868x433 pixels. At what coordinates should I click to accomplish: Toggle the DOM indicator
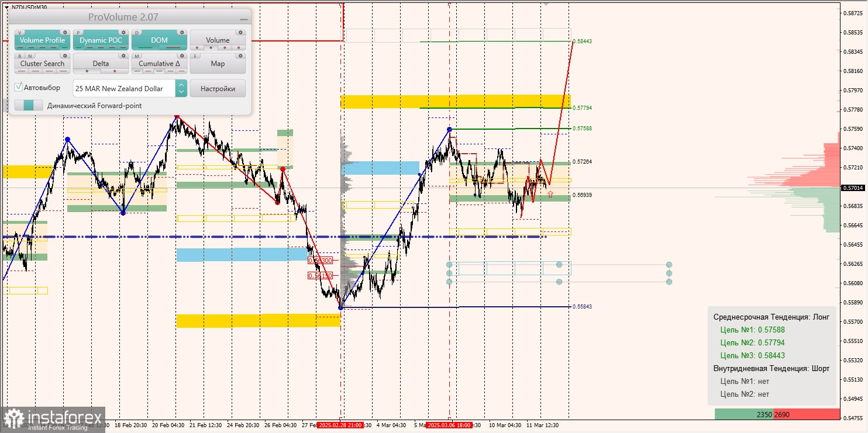(159, 40)
